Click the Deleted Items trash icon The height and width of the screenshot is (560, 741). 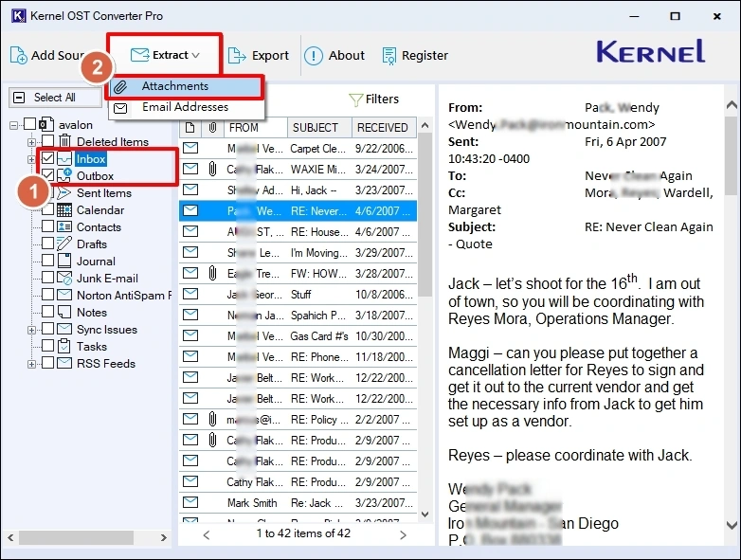coord(64,142)
